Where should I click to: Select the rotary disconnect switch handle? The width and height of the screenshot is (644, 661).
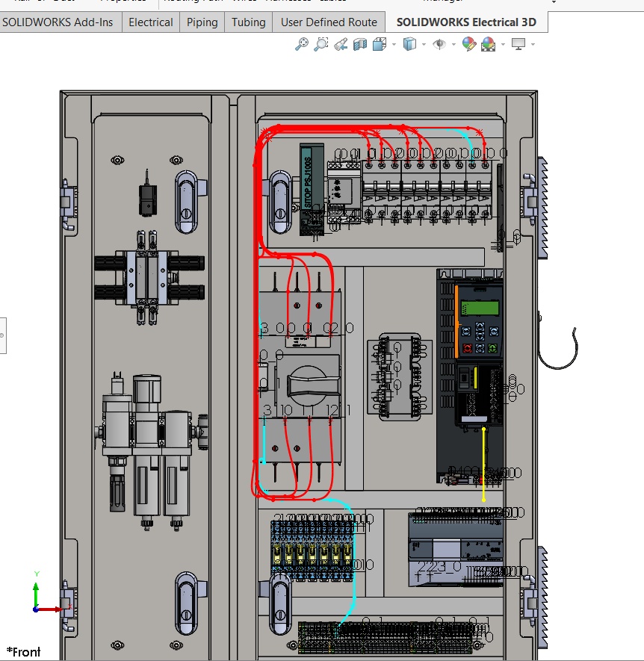pos(313,385)
